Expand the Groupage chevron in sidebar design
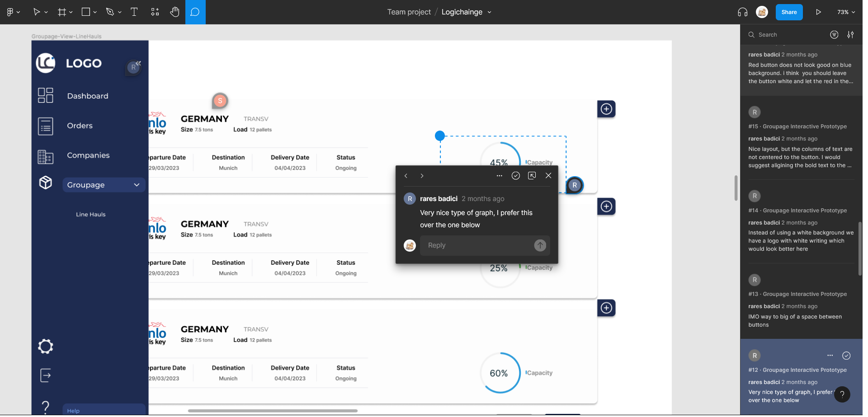This screenshot has width=868, height=417. [137, 185]
